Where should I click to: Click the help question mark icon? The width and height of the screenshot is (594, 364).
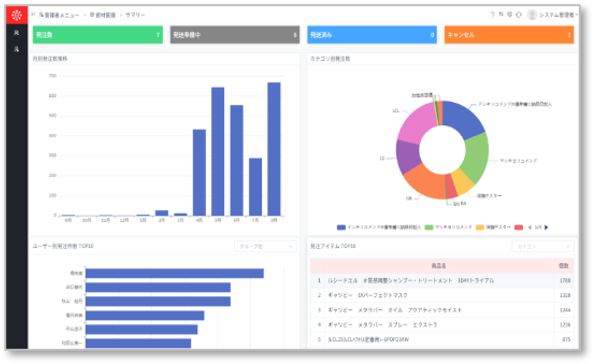(492, 15)
